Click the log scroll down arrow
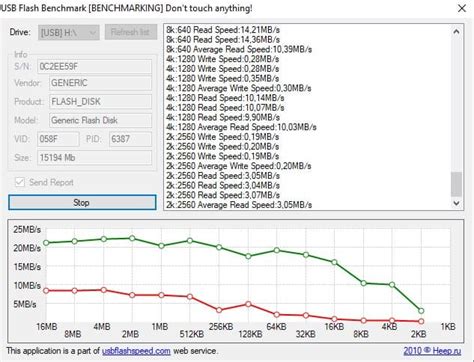Viewport: 474px width, 362px height. pyautogui.click(x=456, y=203)
